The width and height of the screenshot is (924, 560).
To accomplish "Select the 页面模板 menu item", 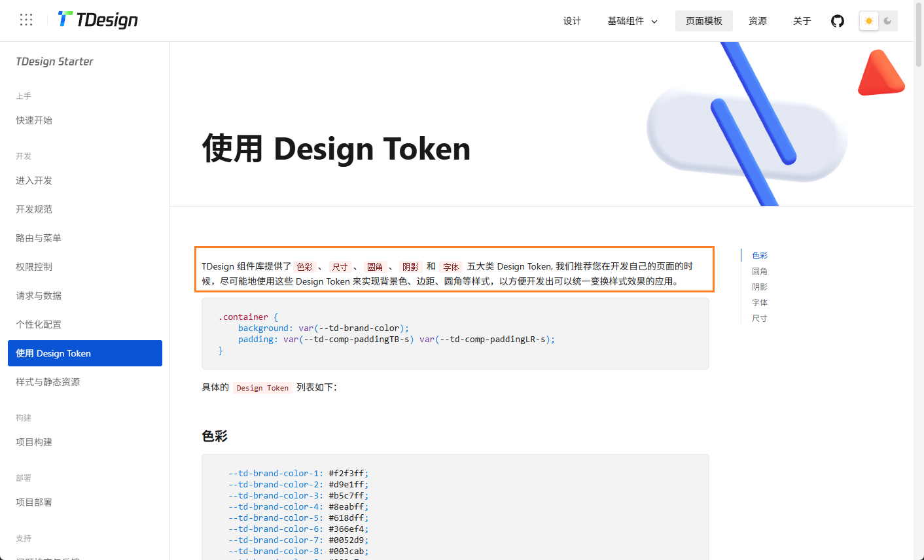I will [x=704, y=21].
